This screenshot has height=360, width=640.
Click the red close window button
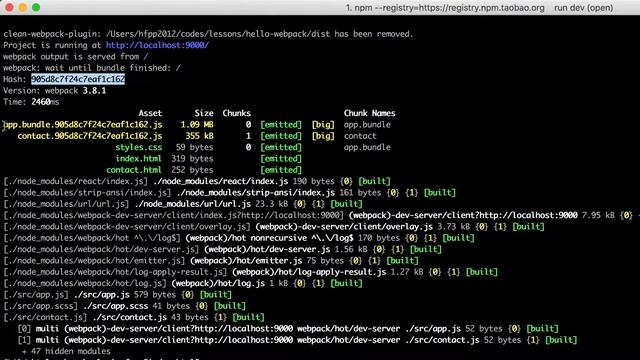coord(9,7)
